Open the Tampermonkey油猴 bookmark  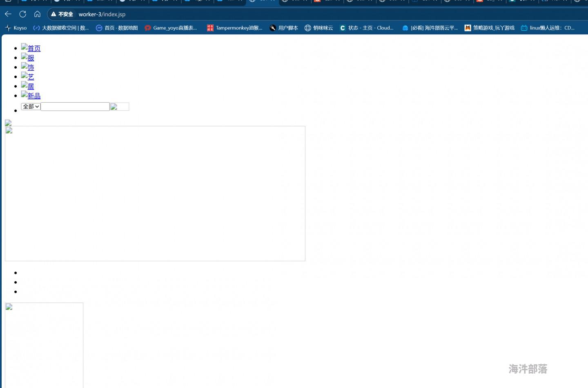(235, 28)
